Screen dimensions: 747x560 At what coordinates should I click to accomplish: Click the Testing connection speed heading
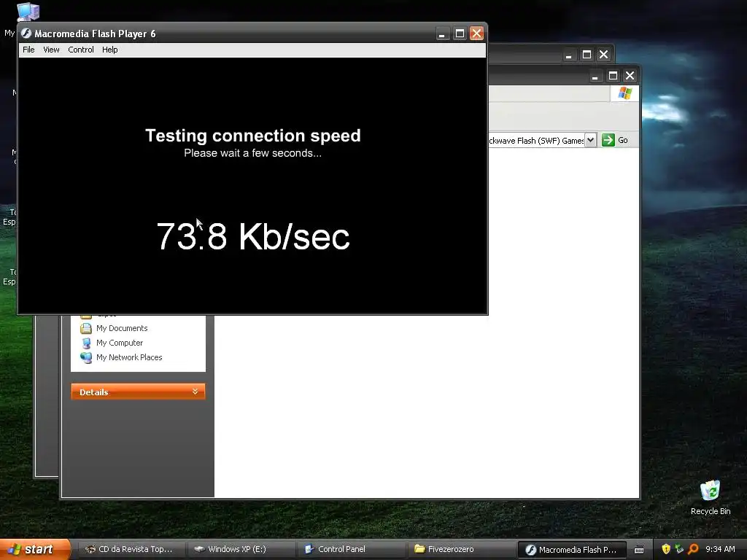253,136
